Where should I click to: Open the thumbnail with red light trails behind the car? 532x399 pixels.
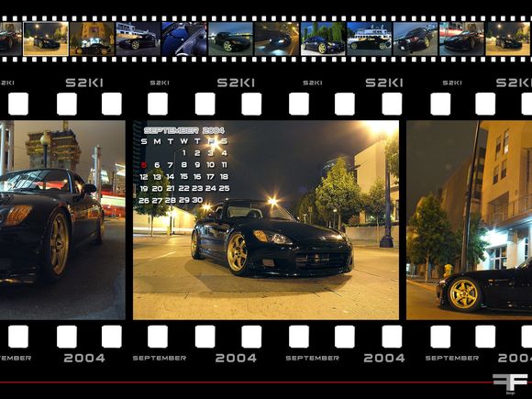pyautogui.click(x=461, y=39)
